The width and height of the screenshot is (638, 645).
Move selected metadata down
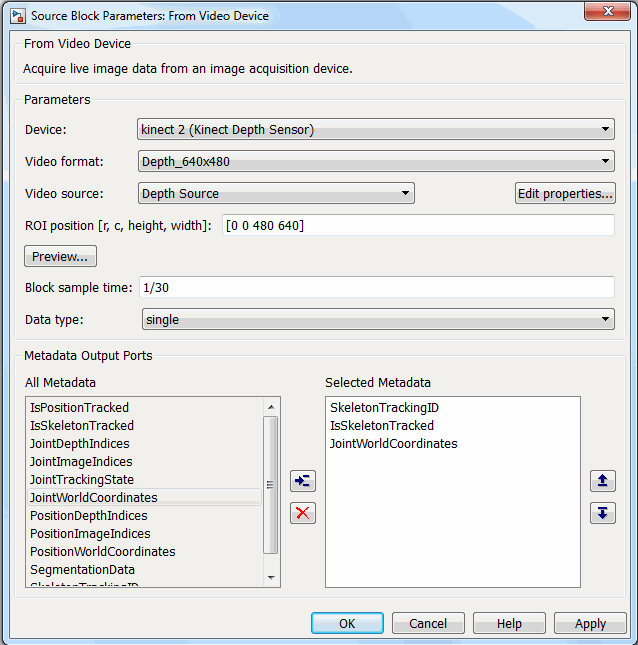pyautogui.click(x=603, y=513)
